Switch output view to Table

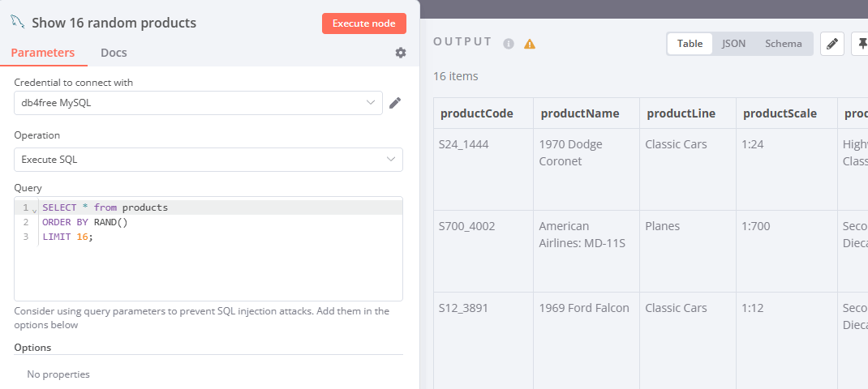(x=690, y=44)
